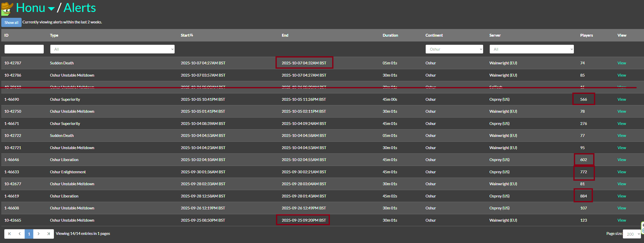Image resolution: width=644 pixels, height=243 pixels.
Task: View alert 1-46690
Action: 622,99
